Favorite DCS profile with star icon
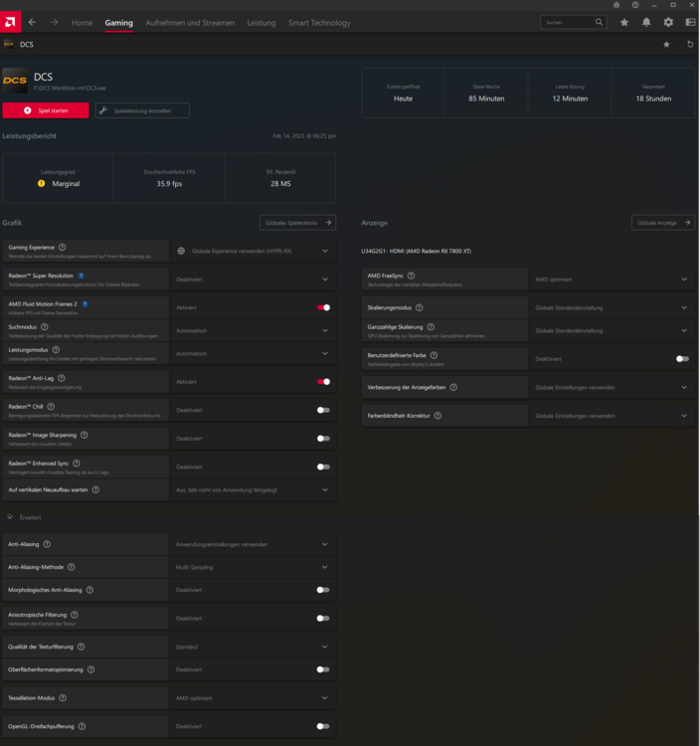700x746 pixels. (666, 44)
